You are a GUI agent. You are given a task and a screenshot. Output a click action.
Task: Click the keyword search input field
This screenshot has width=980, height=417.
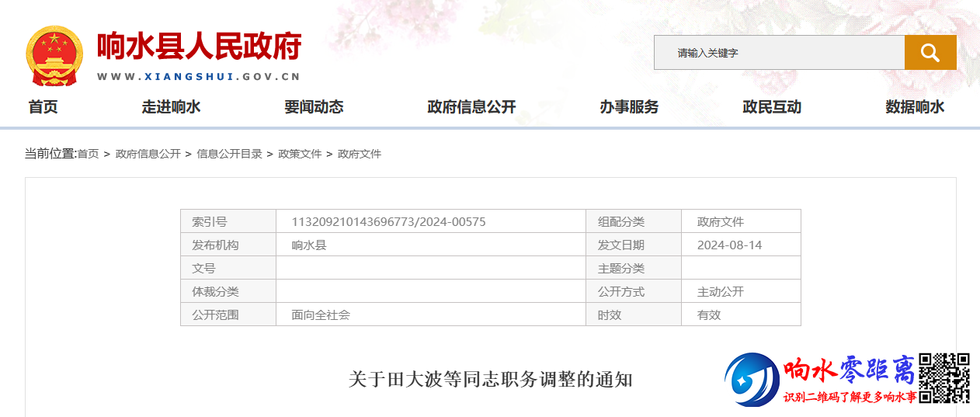coord(779,53)
